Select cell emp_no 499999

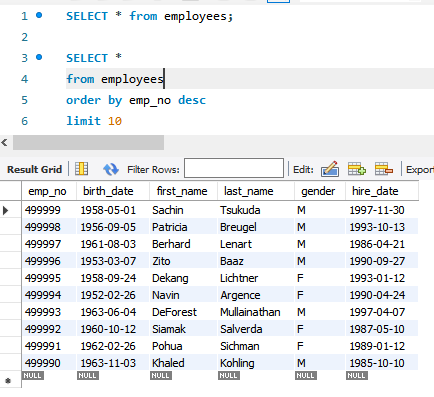pos(49,210)
